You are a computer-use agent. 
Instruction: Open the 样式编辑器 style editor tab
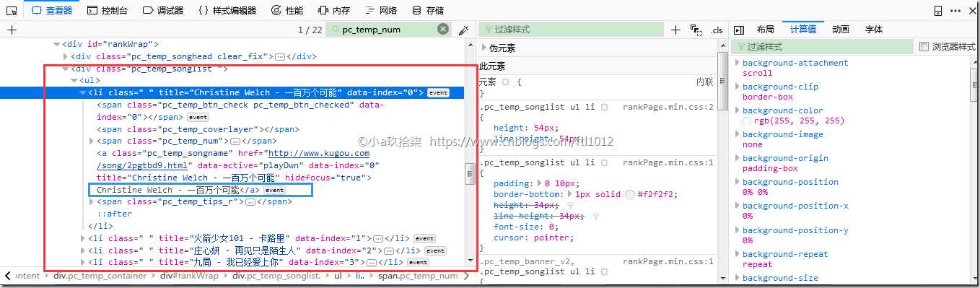[x=227, y=10]
